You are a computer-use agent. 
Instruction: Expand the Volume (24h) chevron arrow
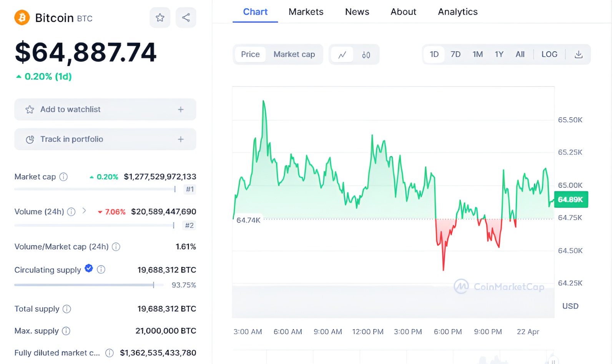tap(84, 211)
